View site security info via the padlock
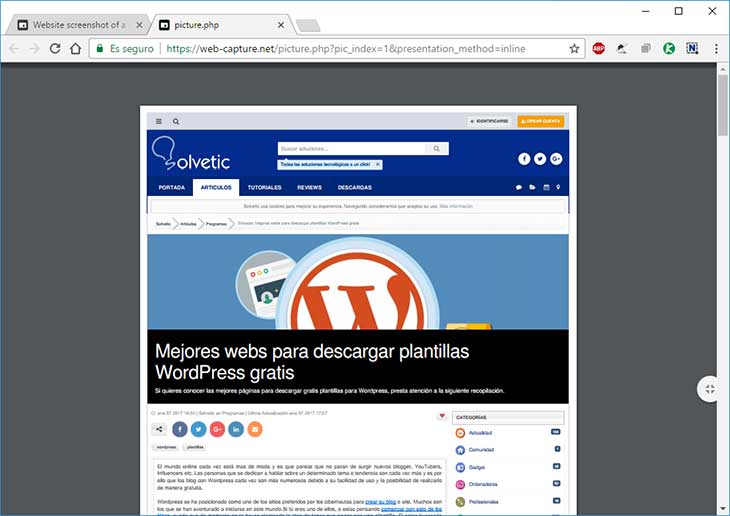Image resolution: width=730 pixels, height=516 pixels. (x=99, y=48)
